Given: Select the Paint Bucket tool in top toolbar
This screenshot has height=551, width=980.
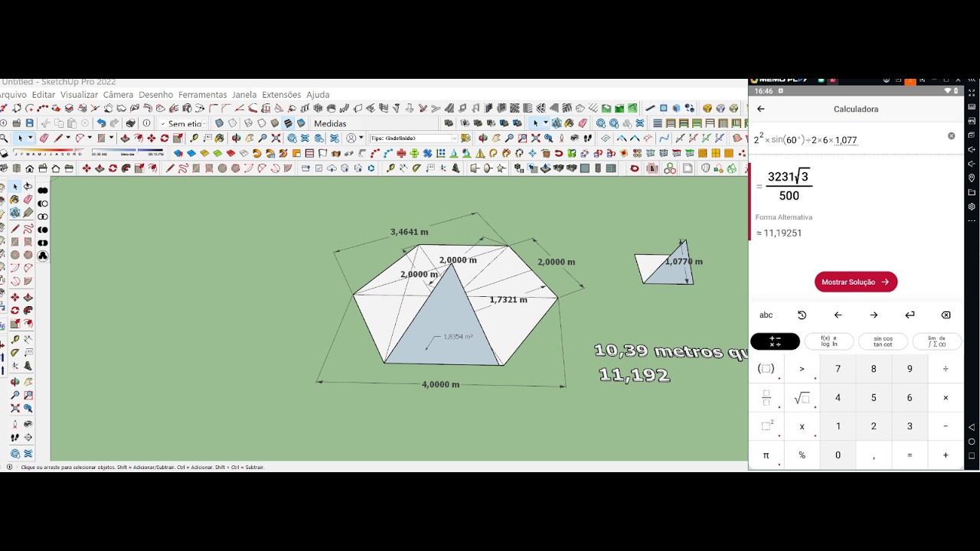Looking at the screenshot, I should coord(219,138).
